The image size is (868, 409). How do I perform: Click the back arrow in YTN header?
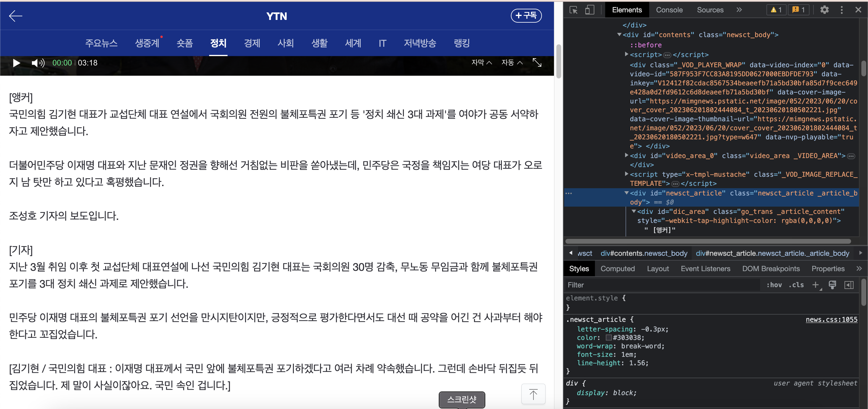tap(15, 16)
